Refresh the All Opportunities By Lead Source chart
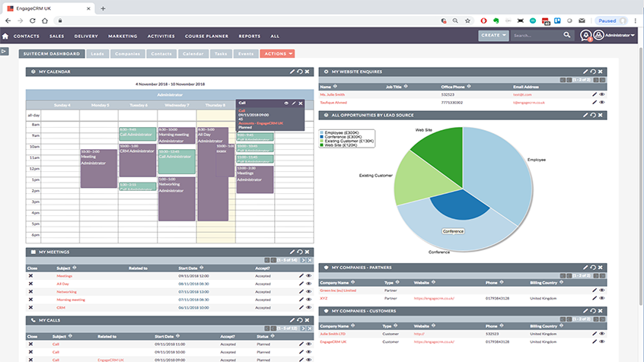 (x=593, y=115)
